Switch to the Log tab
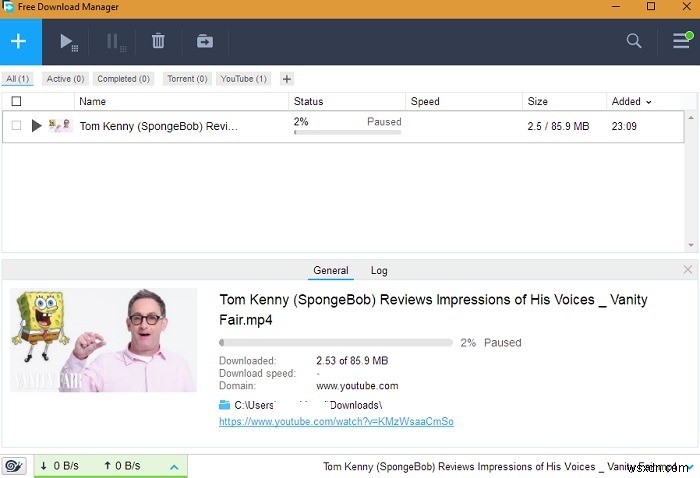Viewport: 700px width, 478px height. [x=379, y=270]
